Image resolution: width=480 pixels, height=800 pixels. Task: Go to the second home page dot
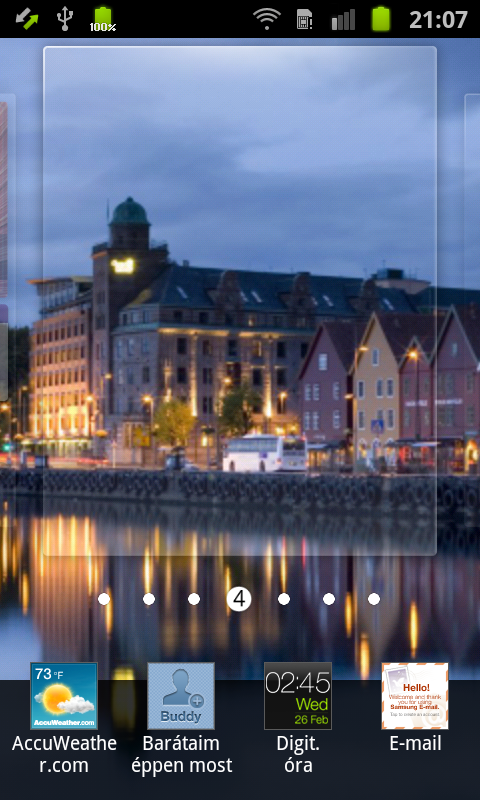click(149, 599)
